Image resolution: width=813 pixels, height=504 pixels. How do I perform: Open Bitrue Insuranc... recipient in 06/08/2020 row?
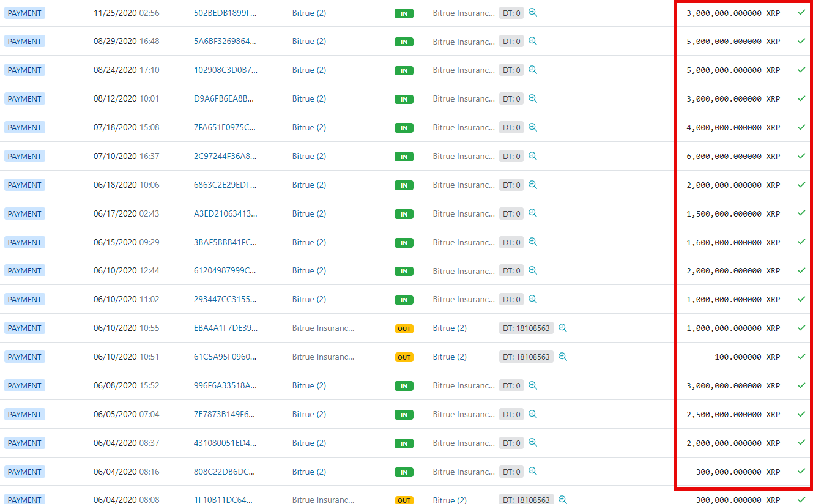pos(464,386)
